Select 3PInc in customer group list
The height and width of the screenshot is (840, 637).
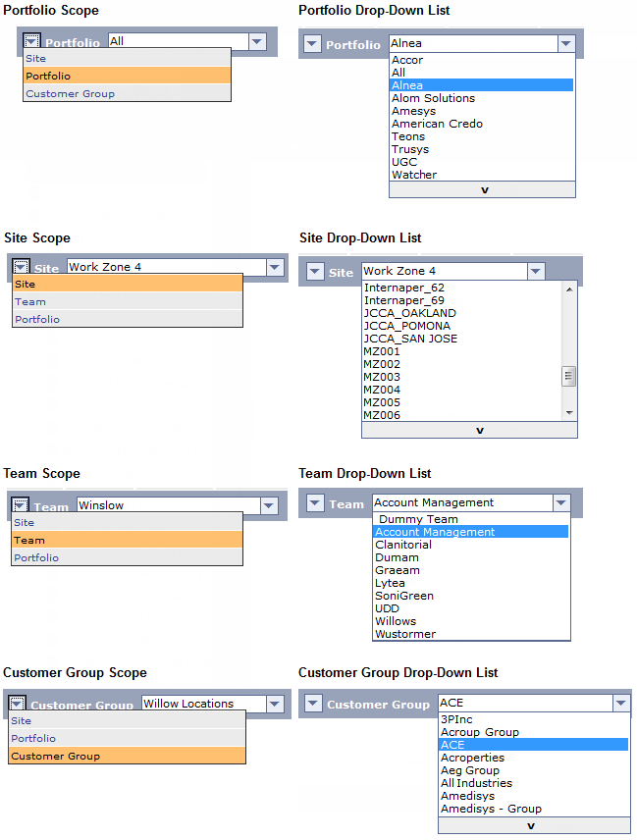(x=534, y=719)
